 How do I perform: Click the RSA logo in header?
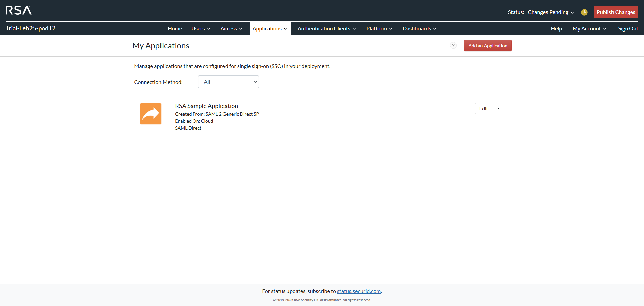tap(19, 11)
